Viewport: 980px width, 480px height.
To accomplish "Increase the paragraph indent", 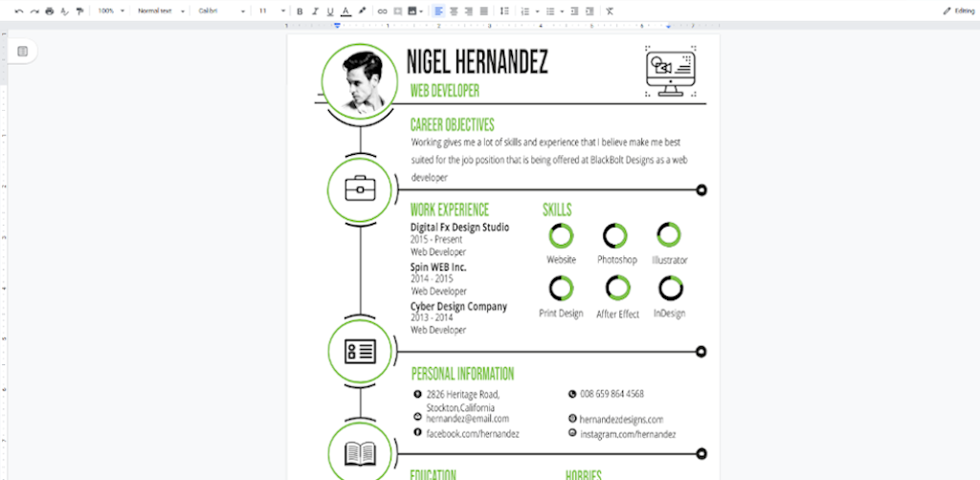I will [x=590, y=11].
